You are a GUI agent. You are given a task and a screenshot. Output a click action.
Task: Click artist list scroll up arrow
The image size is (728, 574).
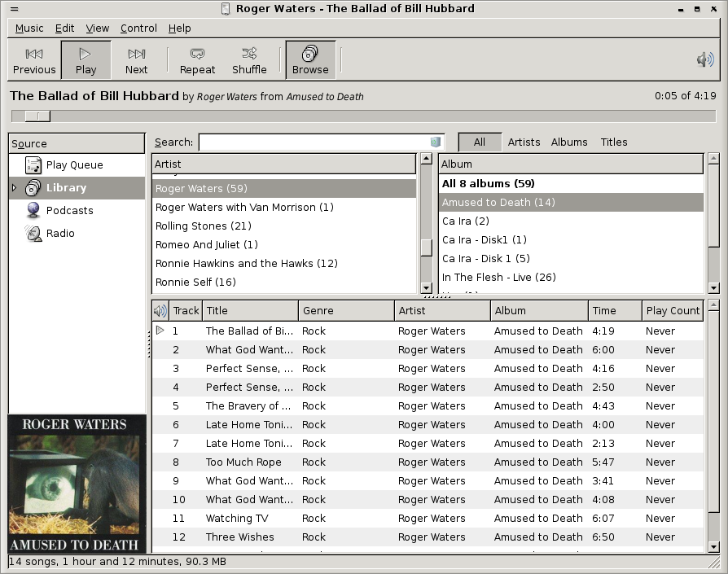[426, 159]
